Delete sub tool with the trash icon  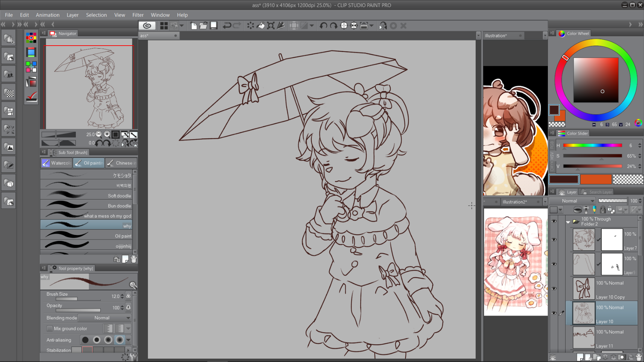point(134,259)
